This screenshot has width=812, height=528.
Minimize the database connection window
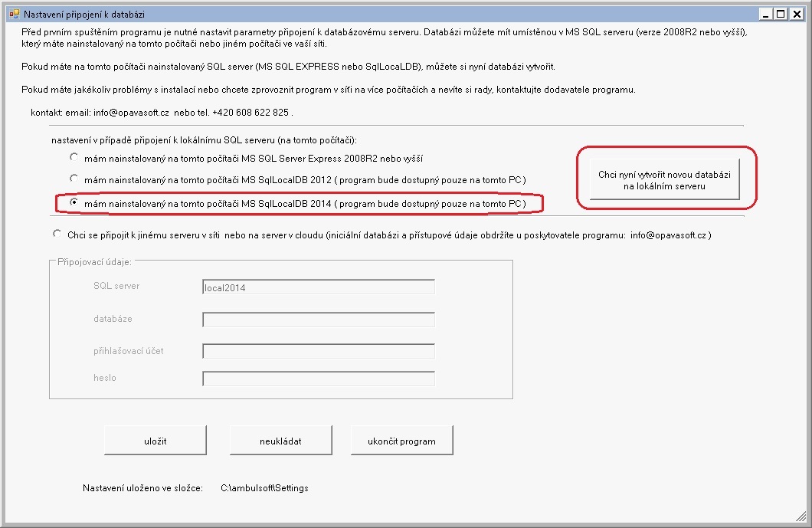tap(766, 14)
